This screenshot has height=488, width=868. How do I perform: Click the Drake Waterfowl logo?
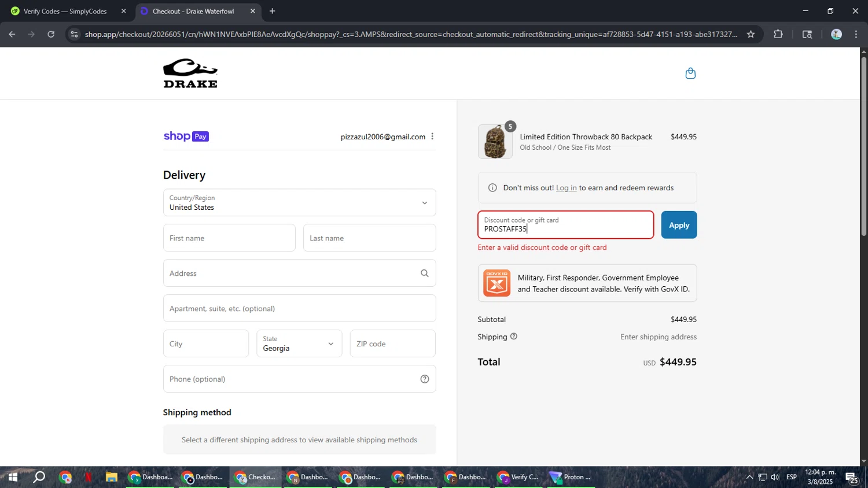click(190, 73)
